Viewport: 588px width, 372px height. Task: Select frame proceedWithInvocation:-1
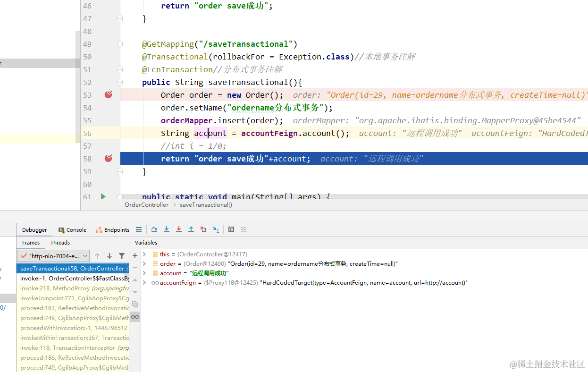tap(73, 328)
